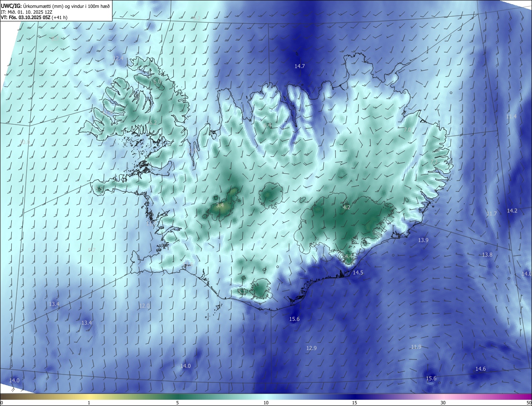Click the 14.5 value on the map
532x406 pixels.
tap(358, 272)
